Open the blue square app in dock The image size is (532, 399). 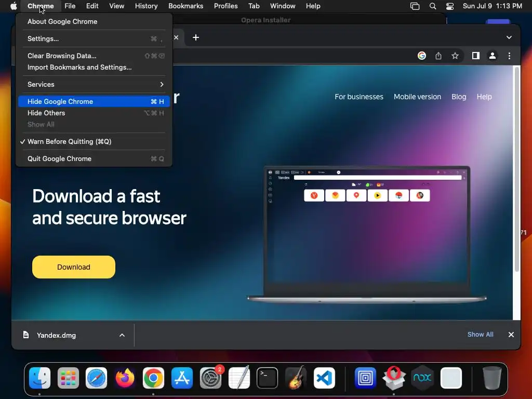(365, 378)
